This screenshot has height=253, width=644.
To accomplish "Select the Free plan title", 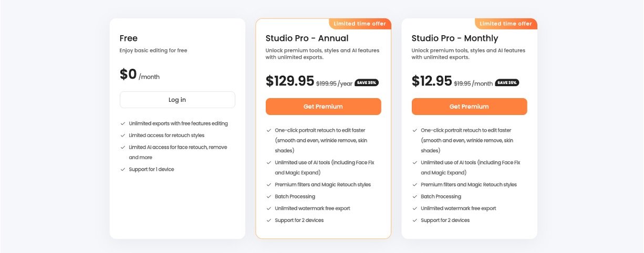I will point(129,38).
